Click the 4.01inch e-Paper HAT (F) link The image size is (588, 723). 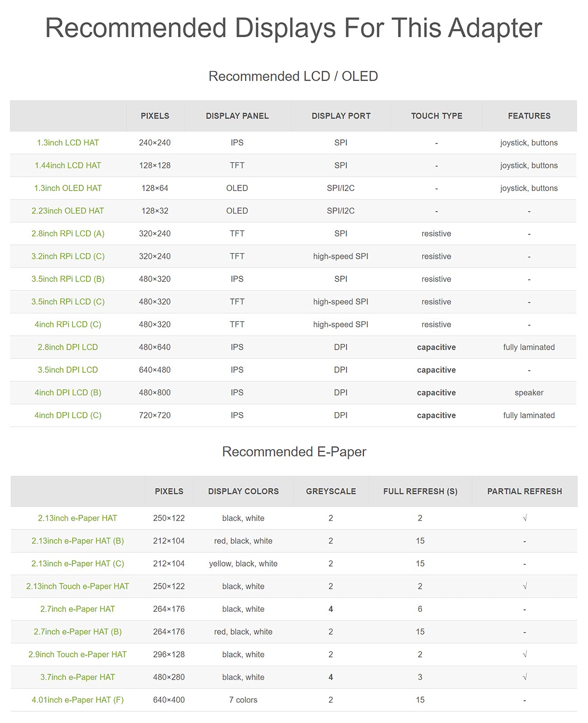tap(78, 700)
